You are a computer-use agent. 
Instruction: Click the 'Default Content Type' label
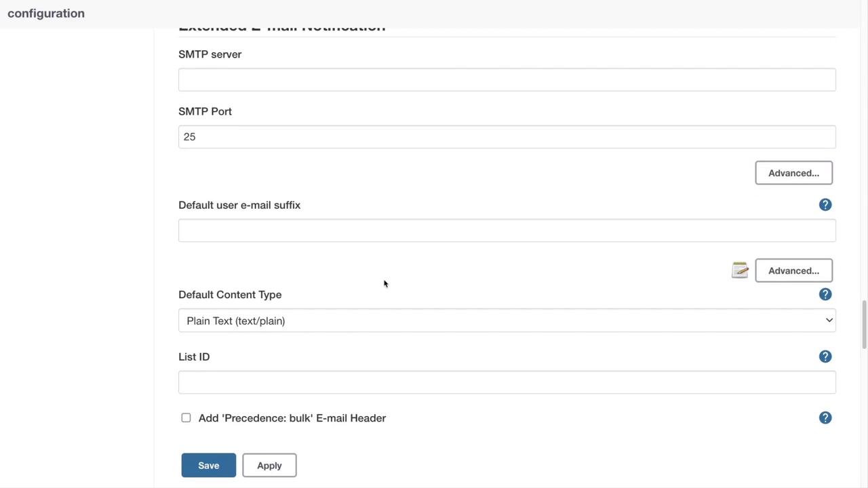tap(230, 295)
